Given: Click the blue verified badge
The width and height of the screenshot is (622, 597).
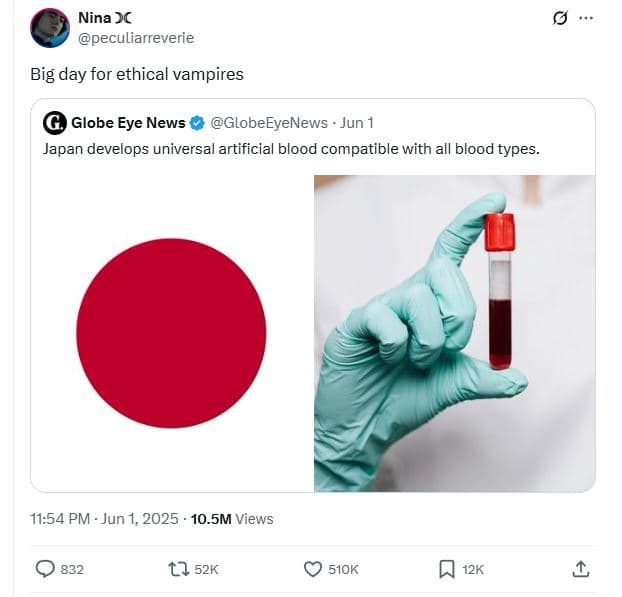Looking at the screenshot, I should point(198,123).
